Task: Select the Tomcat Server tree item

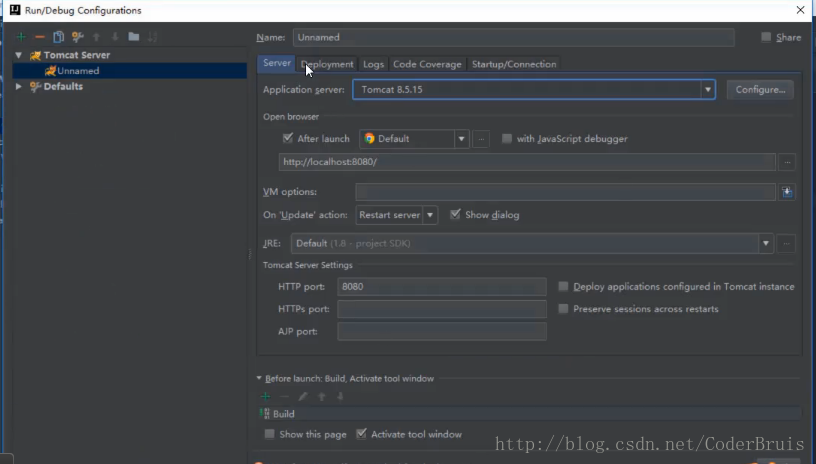Action: pos(77,55)
